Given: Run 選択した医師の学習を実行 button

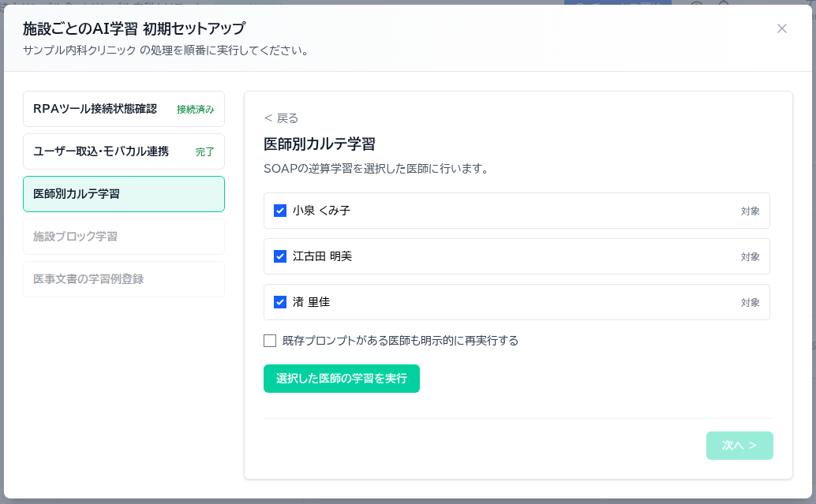Looking at the screenshot, I should click(342, 379).
